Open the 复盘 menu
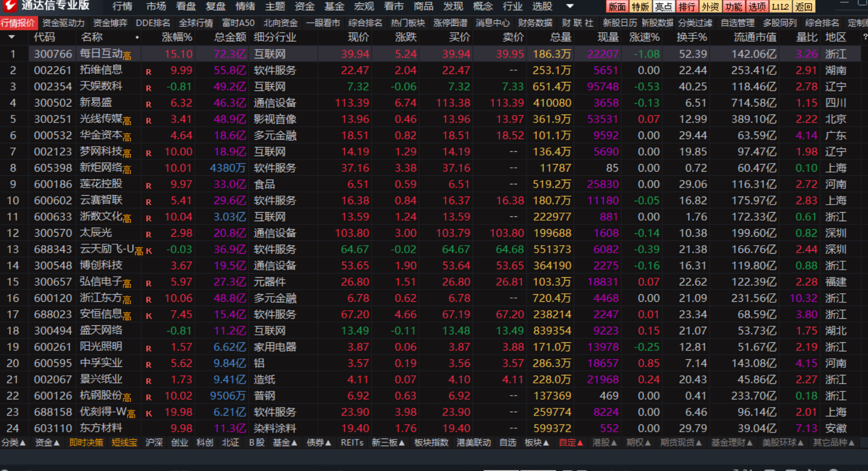The image size is (868, 471). pos(215,6)
